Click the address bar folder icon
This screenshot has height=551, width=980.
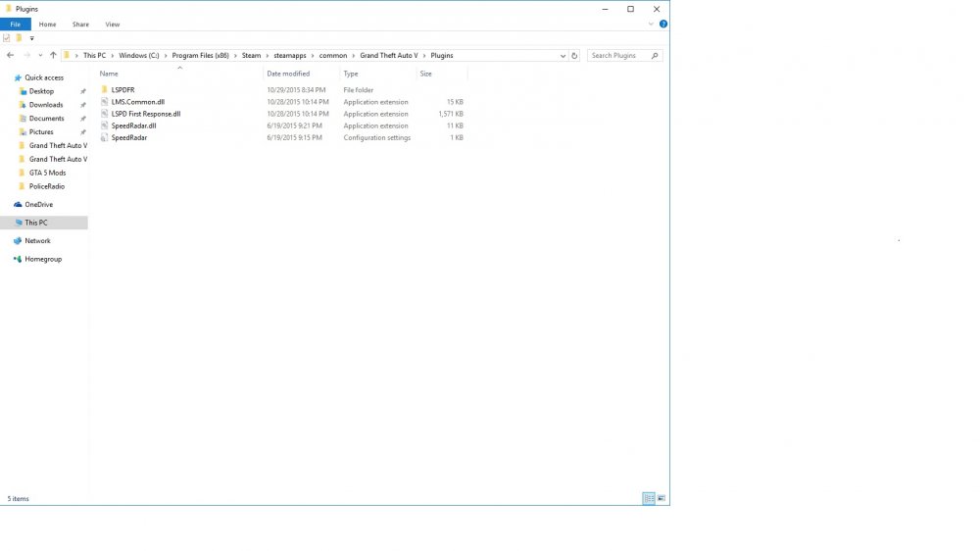pyautogui.click(x=67, y=55)
